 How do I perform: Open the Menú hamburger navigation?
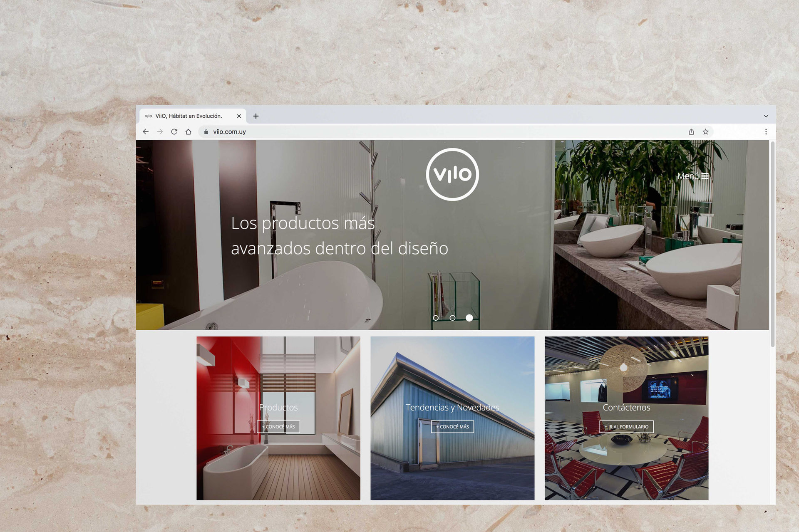[693, 176]
